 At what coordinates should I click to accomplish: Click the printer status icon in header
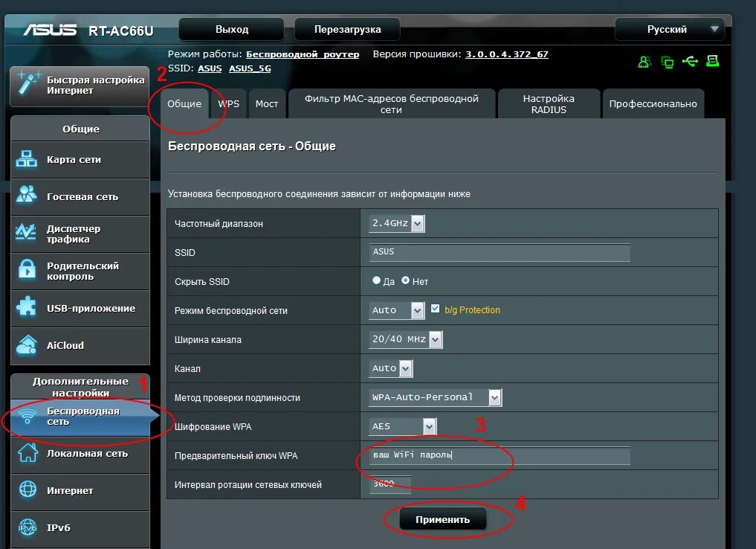[x=713, y=61]
